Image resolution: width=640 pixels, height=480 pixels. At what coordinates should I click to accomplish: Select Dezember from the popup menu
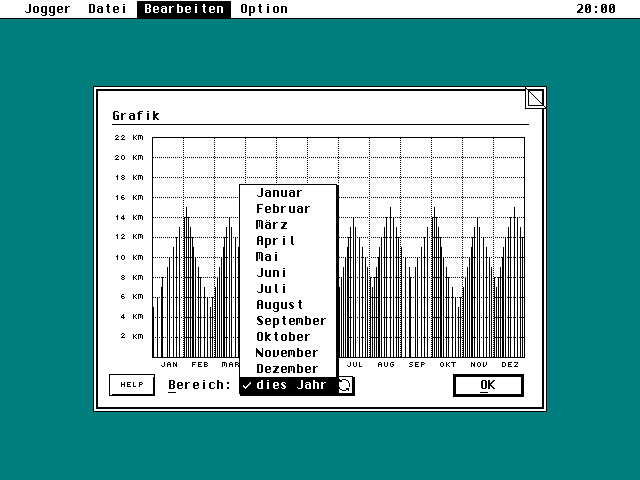tap(288, 368)
